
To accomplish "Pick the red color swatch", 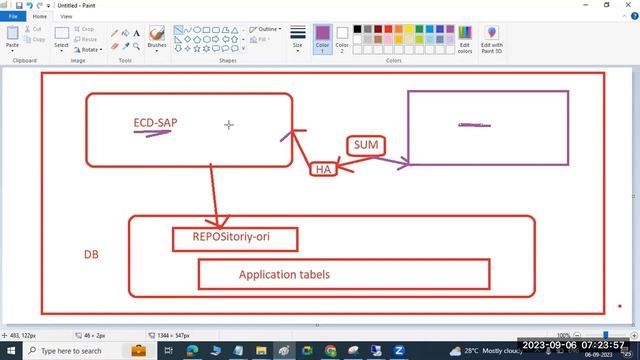I will coord(388,29).
